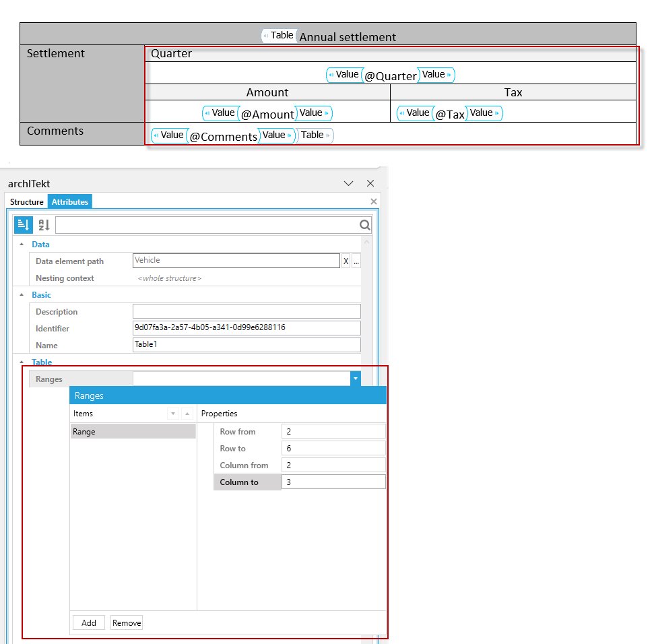Select the Range item in Items list
The image size is (654, 644).
pos(133,432)
